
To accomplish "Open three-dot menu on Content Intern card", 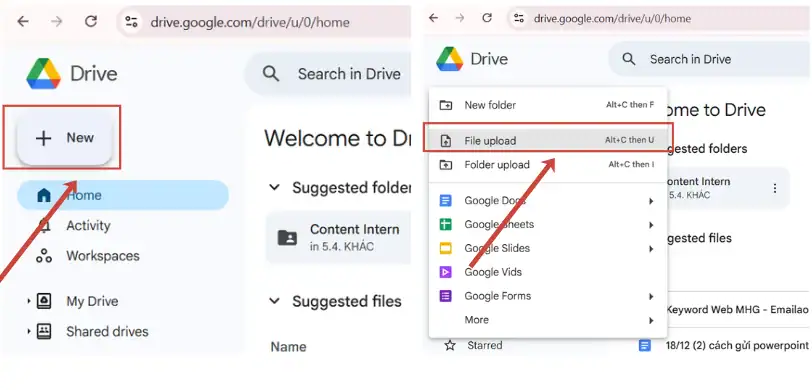I will (x=775, y=188).
